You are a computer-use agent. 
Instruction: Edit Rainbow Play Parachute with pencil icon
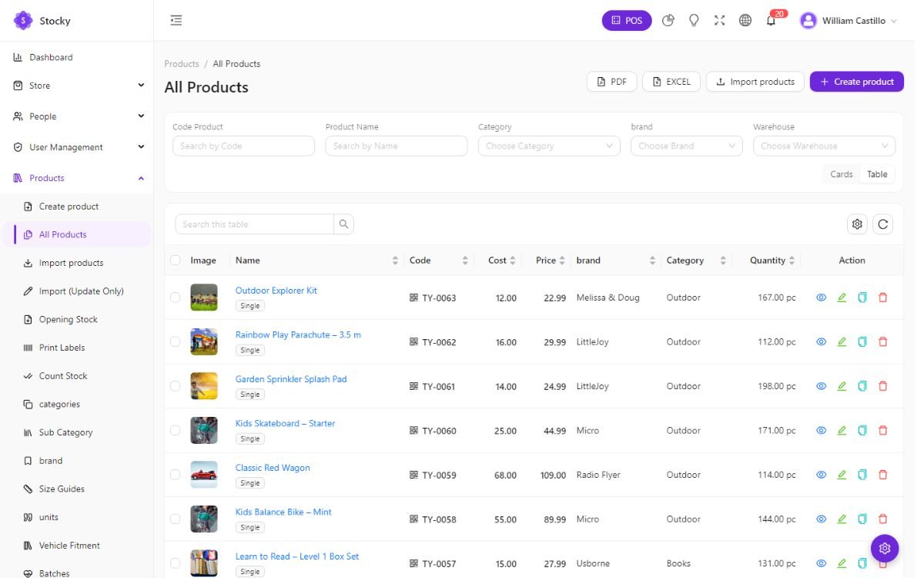[x=842, y=341]
